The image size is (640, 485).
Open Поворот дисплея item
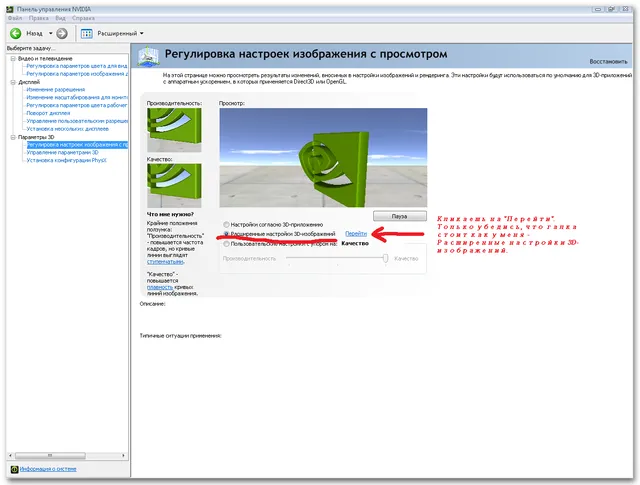[48, 113]
